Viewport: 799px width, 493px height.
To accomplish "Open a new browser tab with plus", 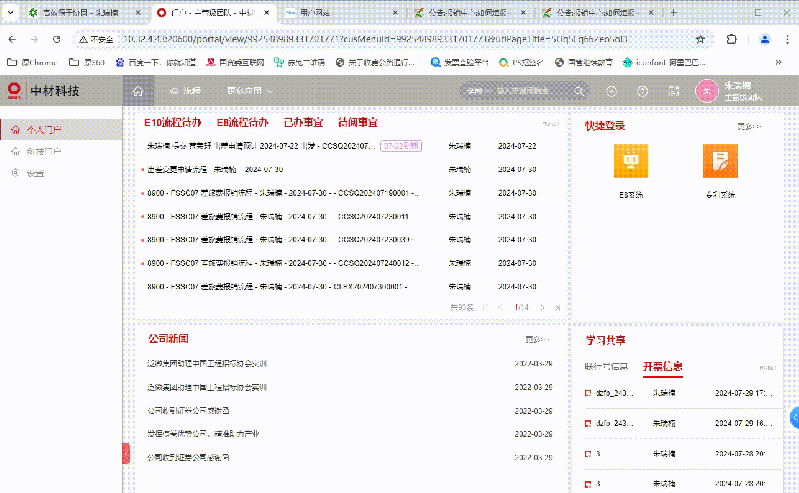I will click(674, 13).
